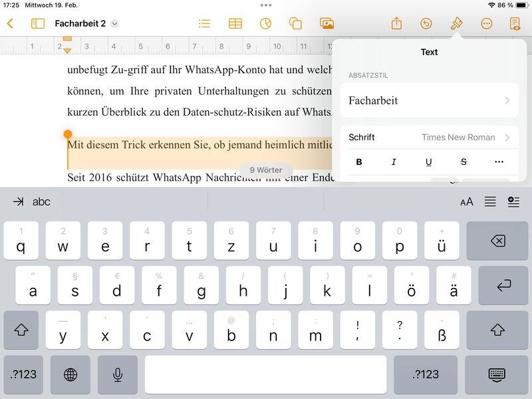Image resolution: width=532 pixels, height=399 pixels.
Task: Open the Facharbeit paragraph style row
Action: click(429, 100)
